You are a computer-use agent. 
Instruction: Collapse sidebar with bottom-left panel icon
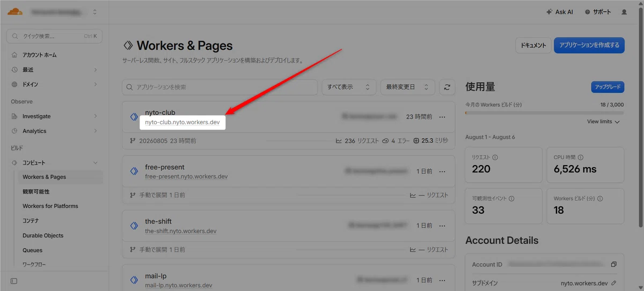click(x=14, y=281)
